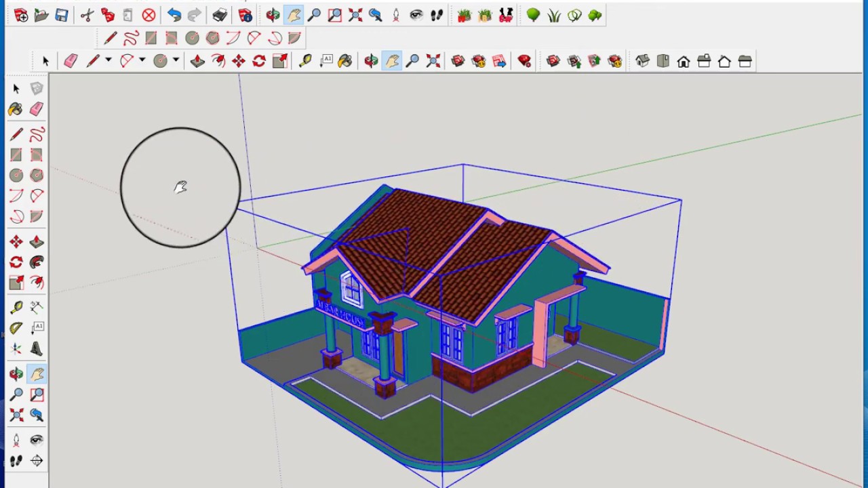Select the Tape Measure in the left toolbar
The image size is (868, 488).
[x=16, y=308]
